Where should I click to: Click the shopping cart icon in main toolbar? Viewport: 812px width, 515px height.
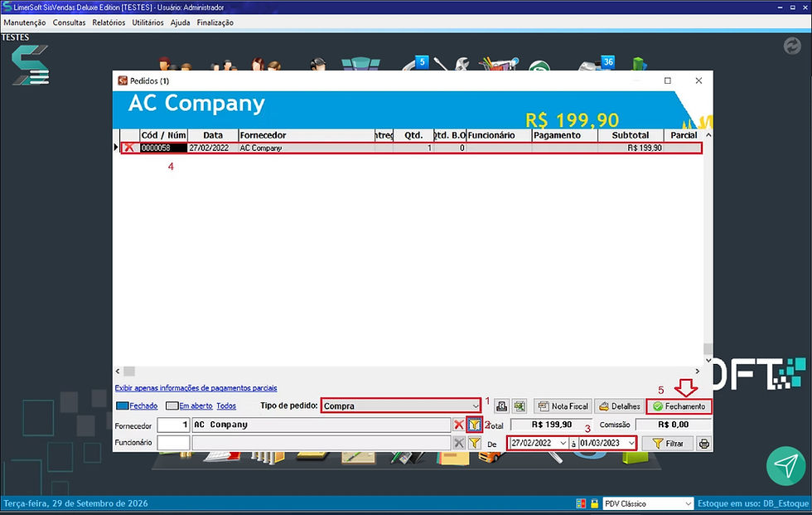tap(498, 63)
